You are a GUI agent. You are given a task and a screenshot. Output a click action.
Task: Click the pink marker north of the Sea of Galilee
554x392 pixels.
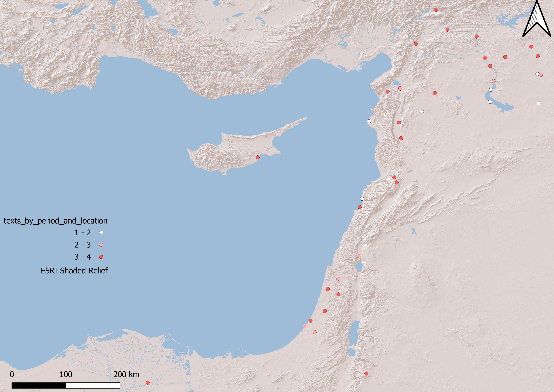(358, 256)
